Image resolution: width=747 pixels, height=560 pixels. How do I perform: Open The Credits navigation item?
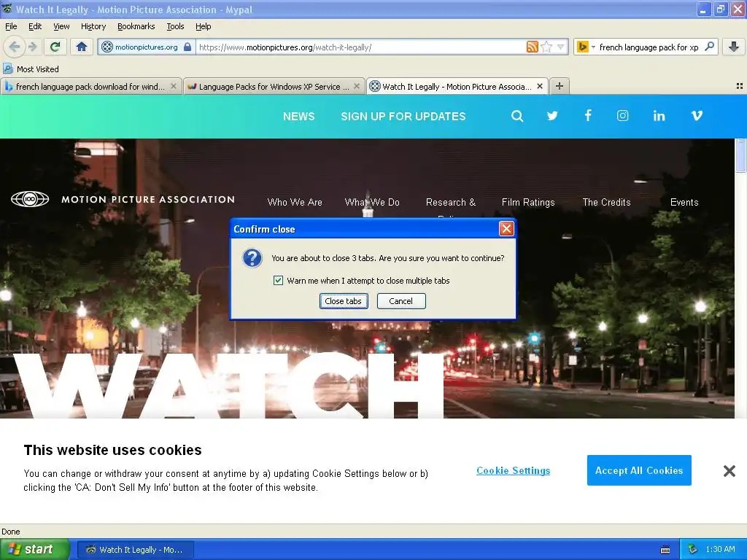[x=606, y=203]
